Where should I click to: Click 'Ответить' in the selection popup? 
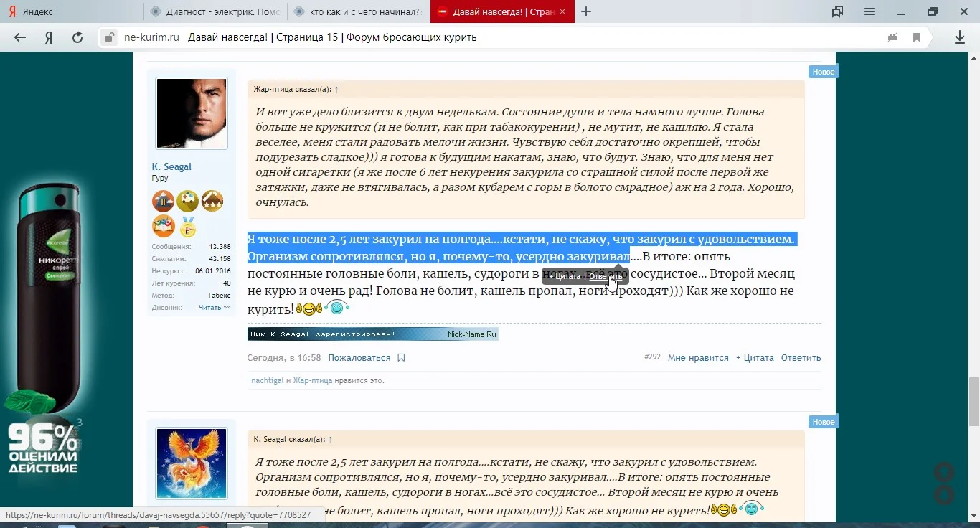pos(606,276)
